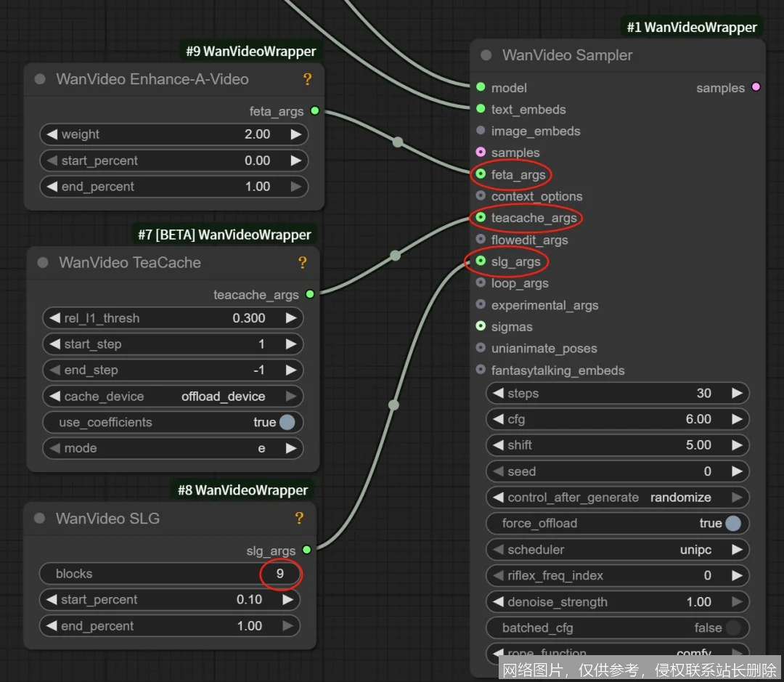Click the help question mark on WanVideo TeaCache
Viewport: 784px width, 682px height.
pos(303,263)
